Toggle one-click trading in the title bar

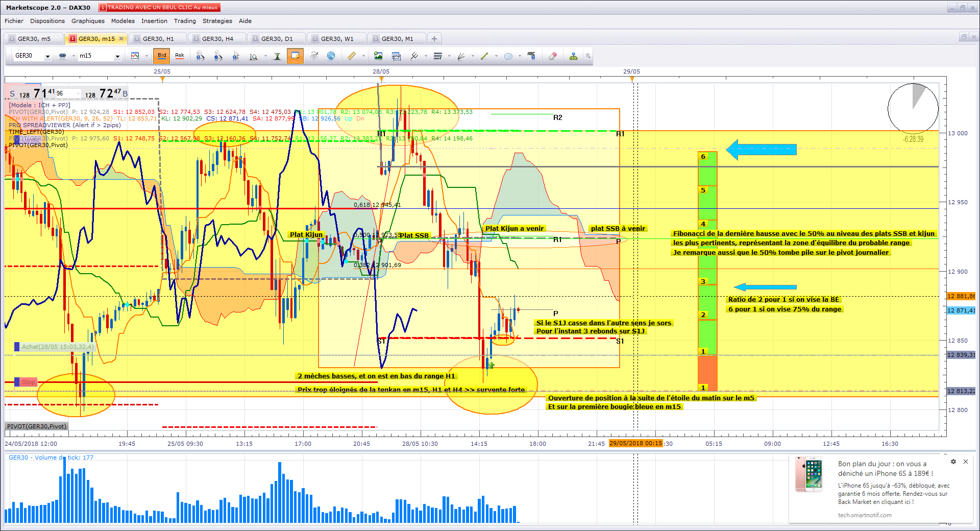click(x=159, y=8)
